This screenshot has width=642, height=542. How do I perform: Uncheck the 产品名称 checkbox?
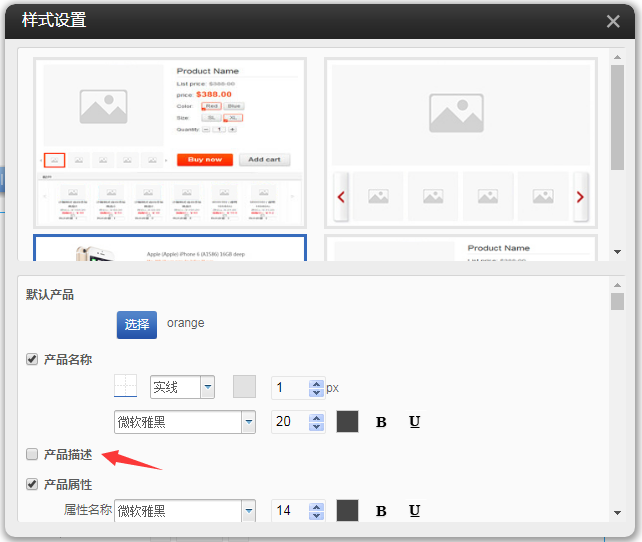click(32, 359)
